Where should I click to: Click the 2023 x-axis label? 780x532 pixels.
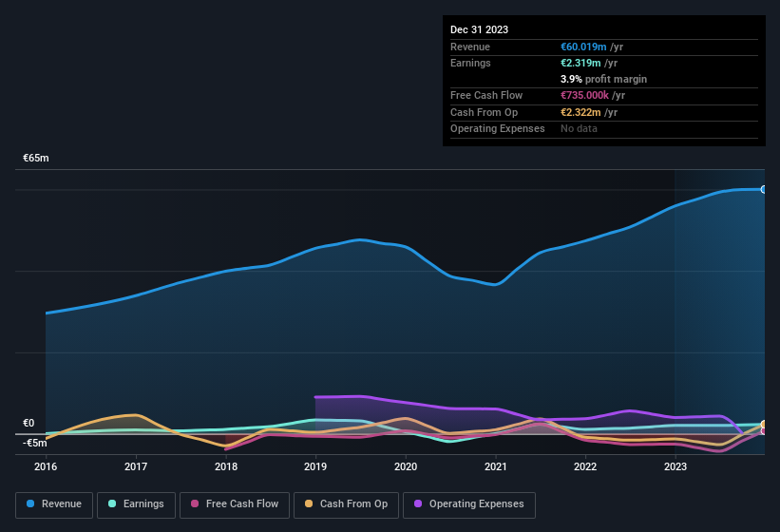[x=675, y=466]
